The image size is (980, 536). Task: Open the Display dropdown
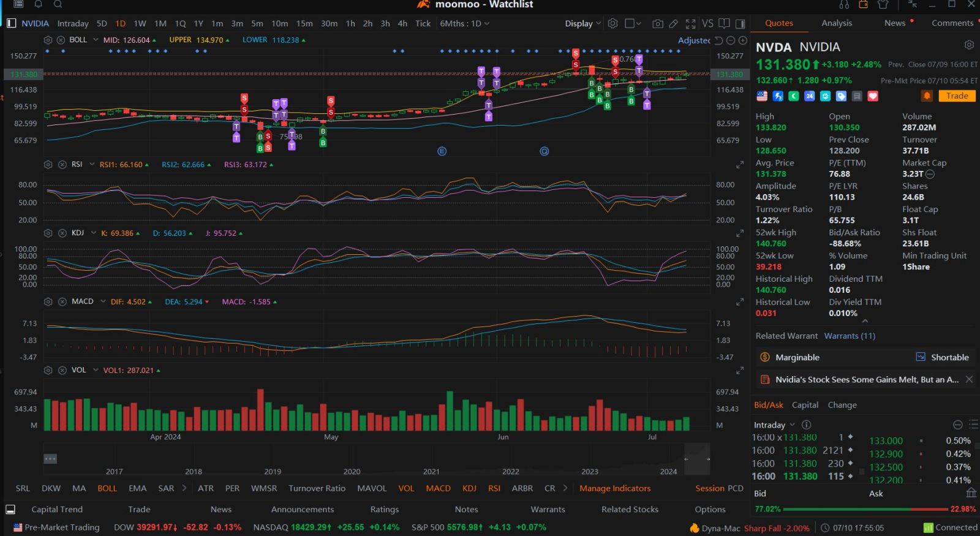pyautogui.click(x=582, y=23)
